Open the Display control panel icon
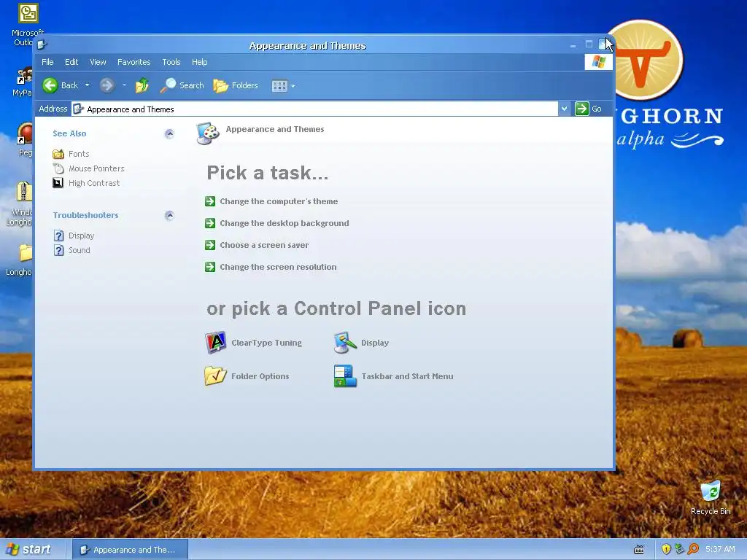The height and width of the screenshot is (560, 747). (x=345, y=343)
